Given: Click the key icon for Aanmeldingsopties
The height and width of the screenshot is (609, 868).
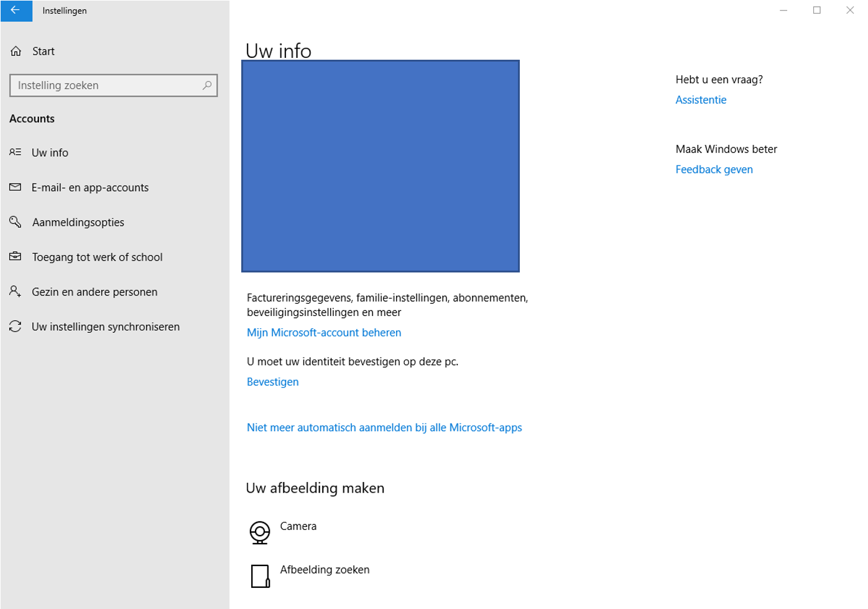Looking at the screenshot, I should 16,222.
